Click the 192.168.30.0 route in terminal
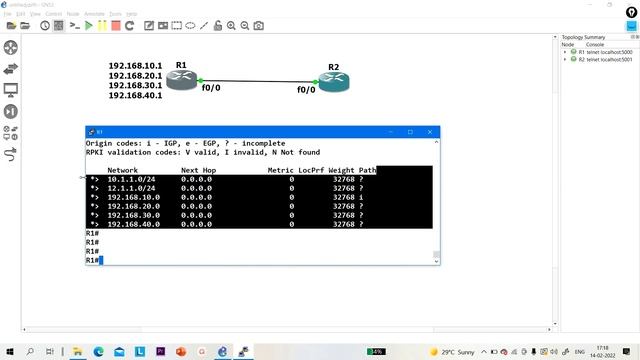 pos(133,215)
